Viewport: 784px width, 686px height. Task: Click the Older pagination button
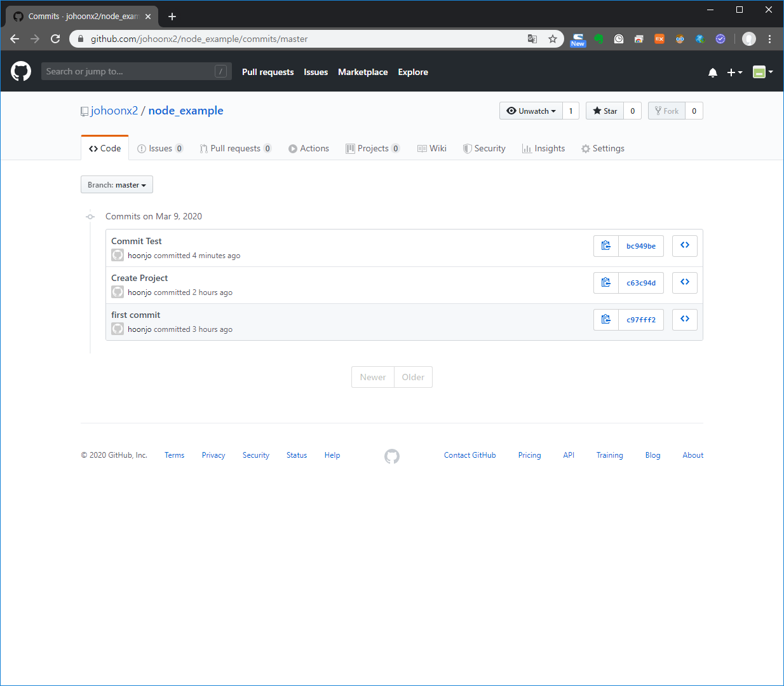click(413, 377)
